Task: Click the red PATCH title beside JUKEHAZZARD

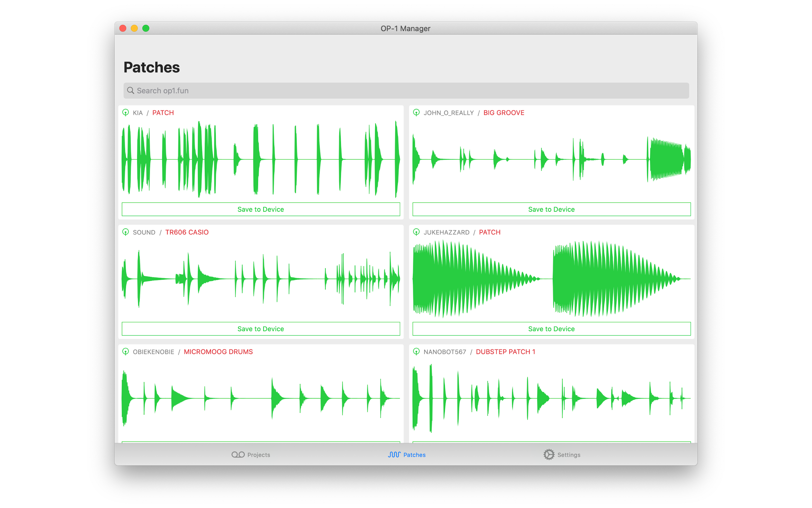Action: (x=489, y=232)
